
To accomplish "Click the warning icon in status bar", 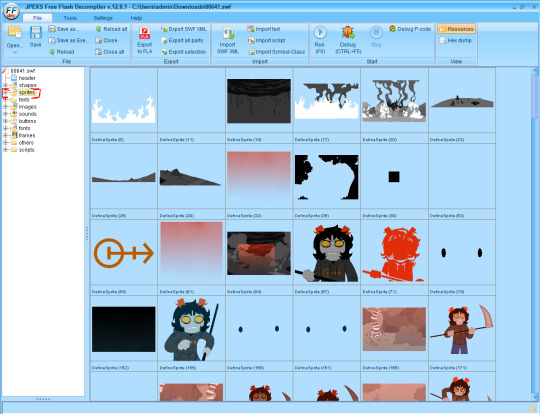I will click(532, 407).
